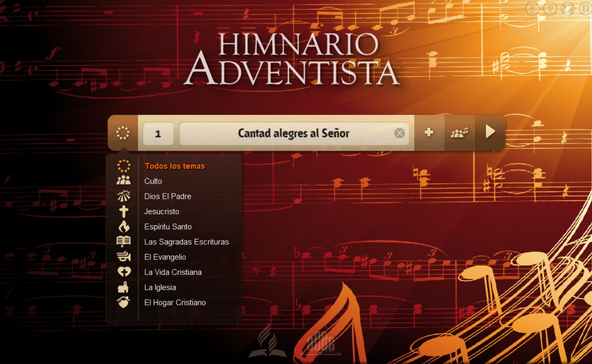Click the Sagradas Escrituras open book icon
Viewport: 592px width, 364px height.
pos(123,241)
